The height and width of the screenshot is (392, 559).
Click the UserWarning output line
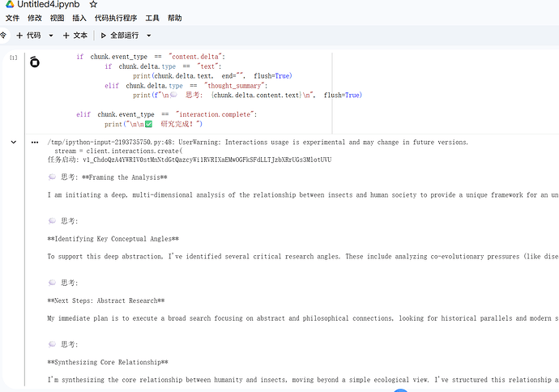[258, 143]
